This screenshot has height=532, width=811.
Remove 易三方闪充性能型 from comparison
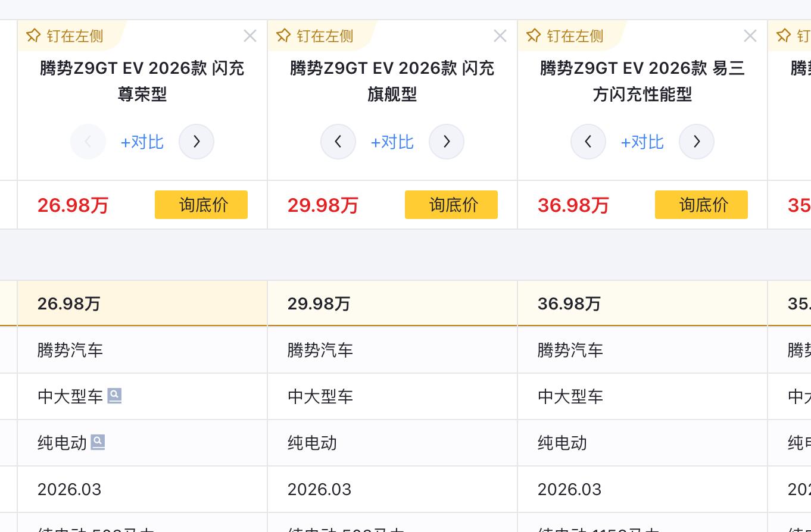click(x=750, y=36)
